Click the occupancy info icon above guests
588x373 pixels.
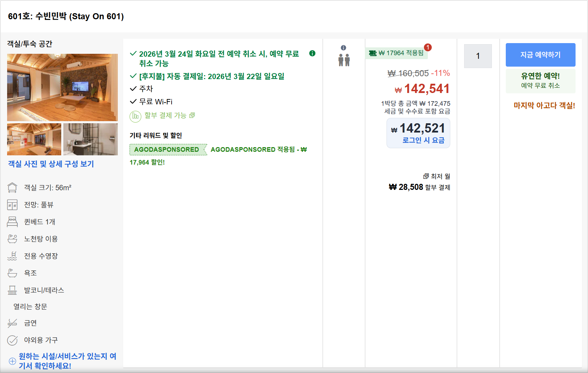(343, 48)
